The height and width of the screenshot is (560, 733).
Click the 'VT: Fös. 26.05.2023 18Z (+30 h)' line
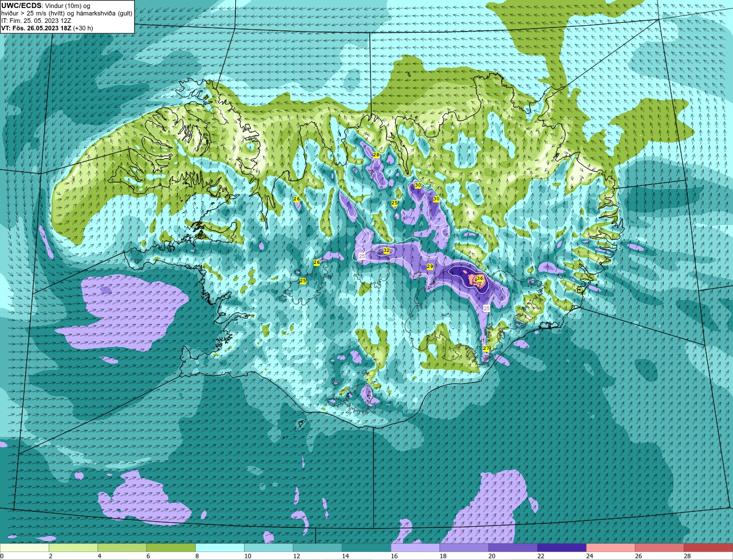point(47,28)
